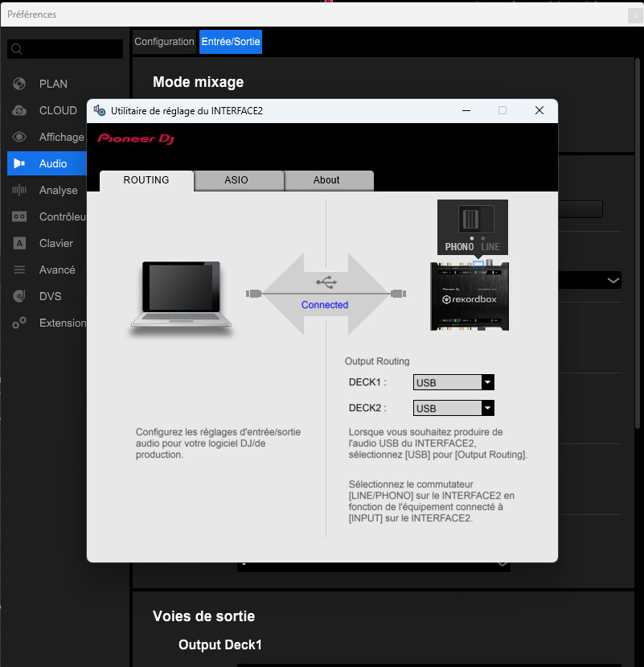Click the Clavier keyboard icon

pos(19,243)
